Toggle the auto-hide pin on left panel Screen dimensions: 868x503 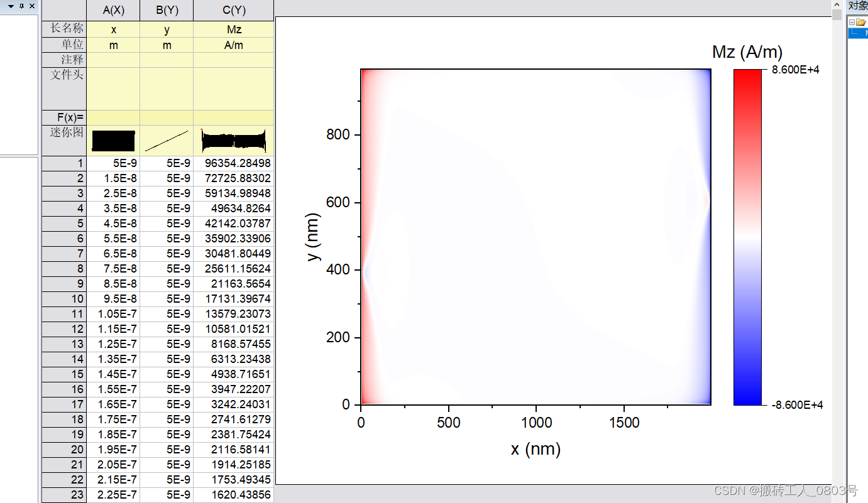(21, 6)
